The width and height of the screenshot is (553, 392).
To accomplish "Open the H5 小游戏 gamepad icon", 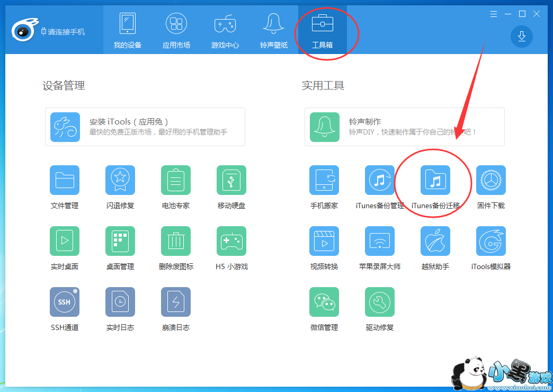I will click(x=231, y=241).
